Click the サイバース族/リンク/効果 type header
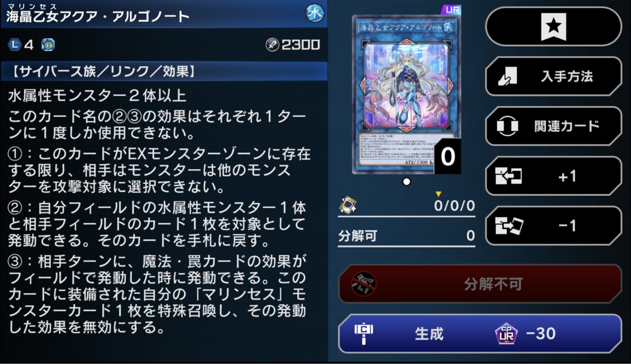The image size is (631, 364). pos(164,71)
